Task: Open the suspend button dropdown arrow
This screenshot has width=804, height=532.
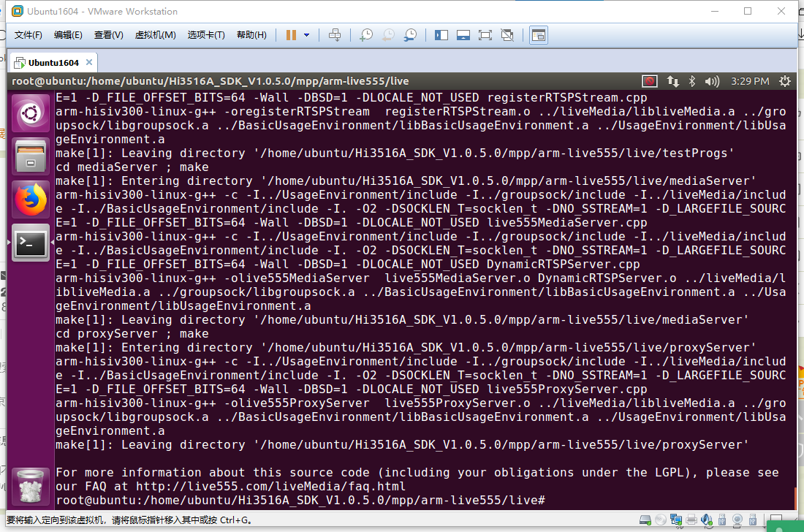Action: (307, 34)
